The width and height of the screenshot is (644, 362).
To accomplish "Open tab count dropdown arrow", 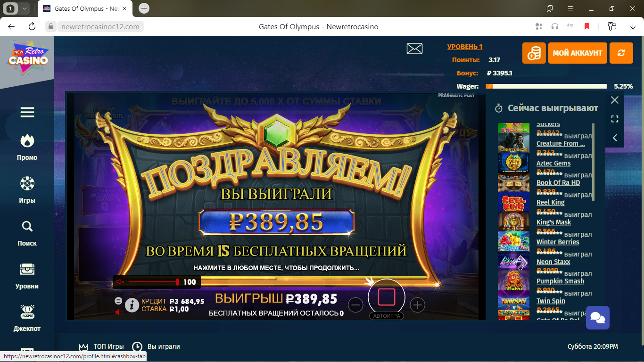I will [25, 8].
